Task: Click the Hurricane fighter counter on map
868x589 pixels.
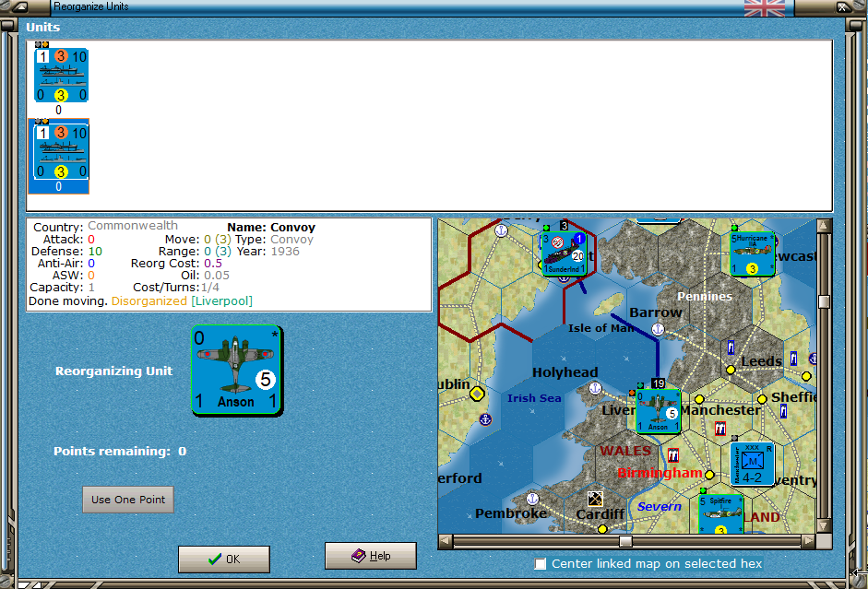Action: click(x=752, y=253)
